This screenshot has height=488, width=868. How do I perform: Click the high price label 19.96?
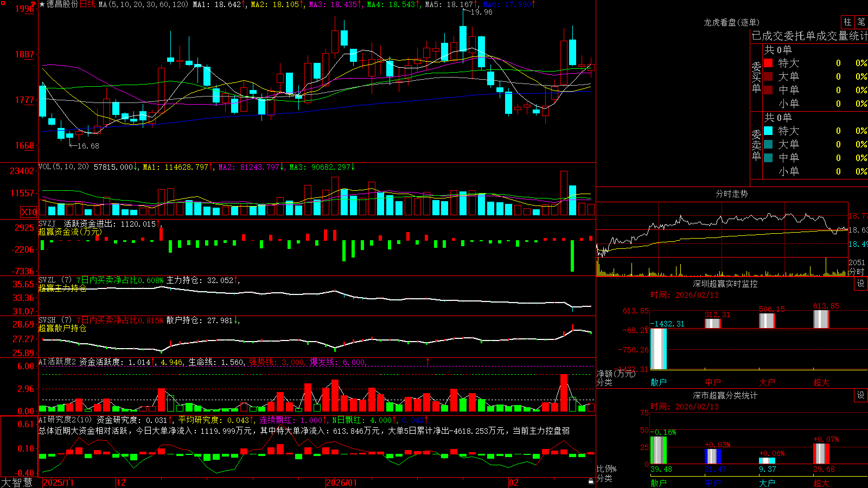click(482, 12)
